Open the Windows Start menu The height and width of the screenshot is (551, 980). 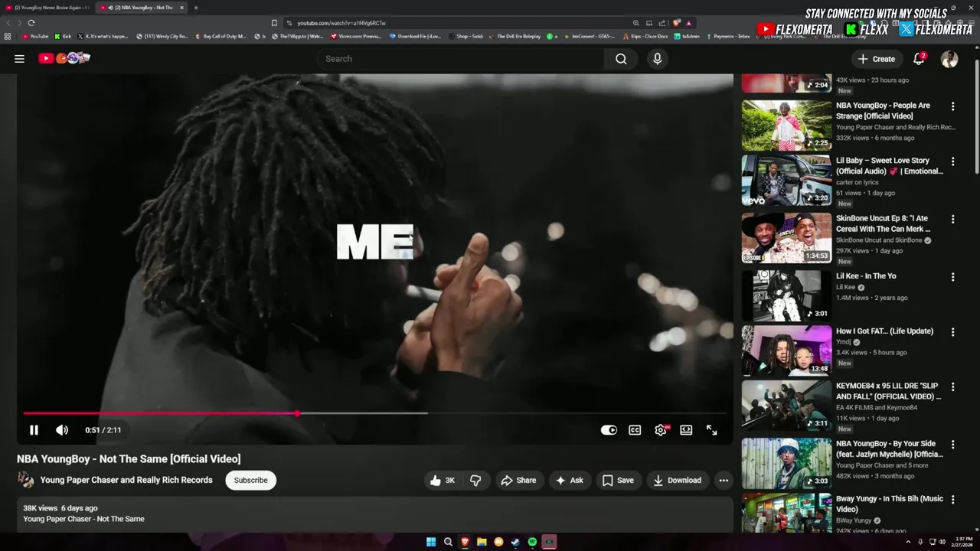pyautogui.click(x=431, y=543)
